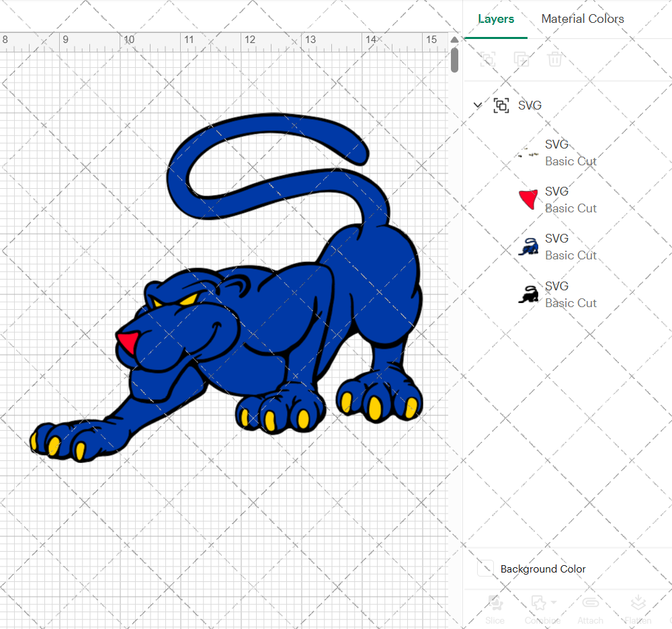The image size is (672, 629).
Task: Click the Duplicate icon in layers toolbar
Action: point(521,59)
